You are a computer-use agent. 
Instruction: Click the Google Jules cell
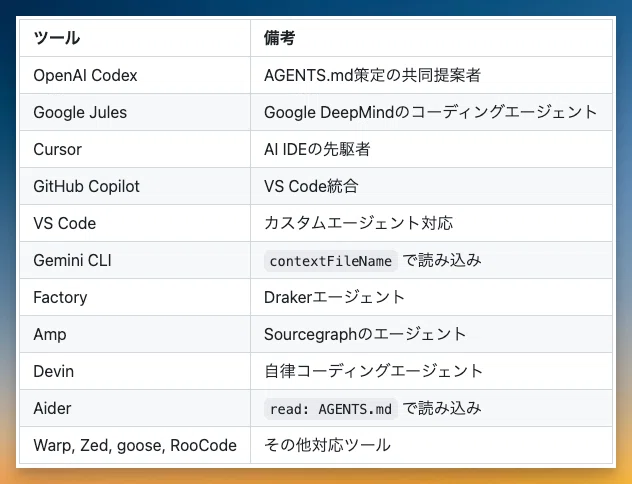[135, 112]
